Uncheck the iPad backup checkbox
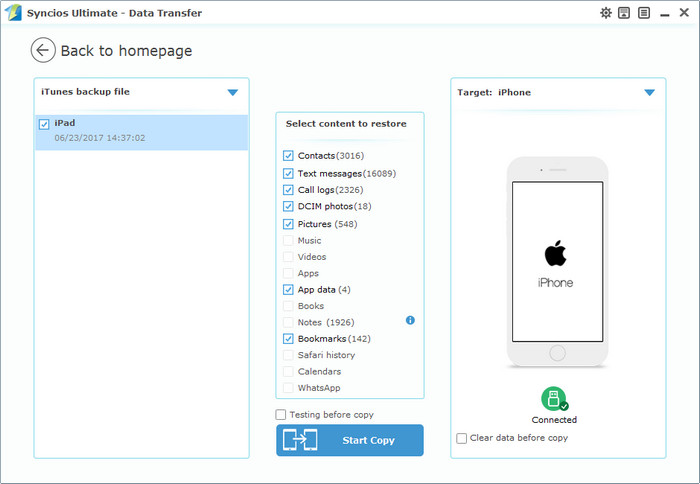The image size is (700, 484). pyautogui.click(x=44, y=124)
